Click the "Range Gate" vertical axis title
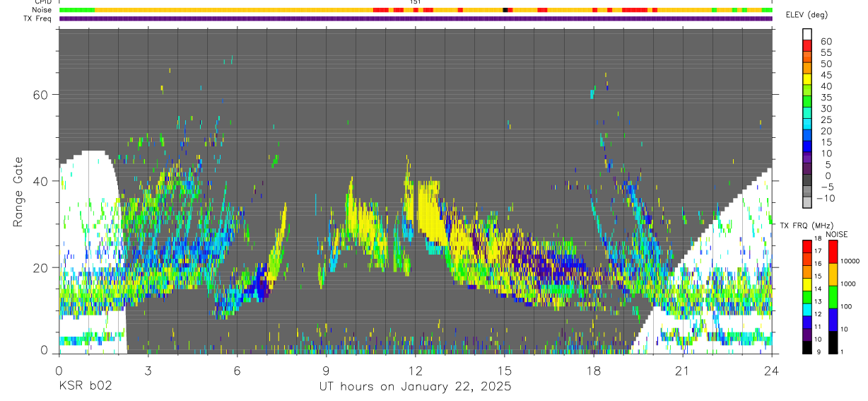Viewport: 868px width, 401px height. [18, 190]
